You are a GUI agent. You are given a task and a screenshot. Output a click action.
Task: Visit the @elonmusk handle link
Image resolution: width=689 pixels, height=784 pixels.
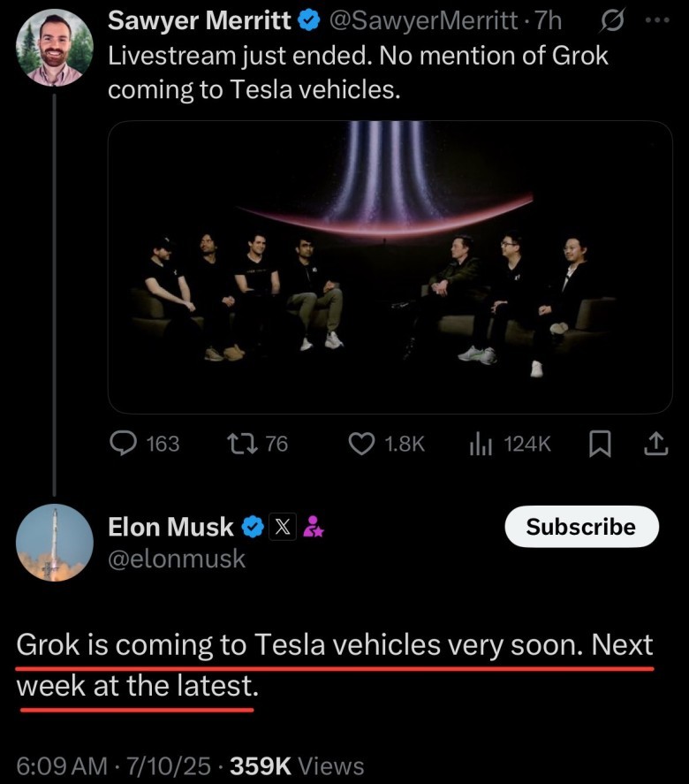tap(177, 559)
